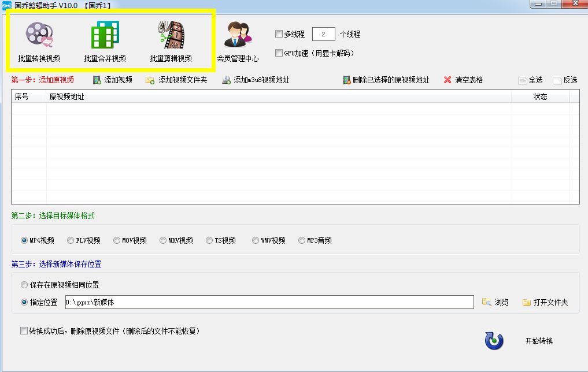Click the 原视频地址 column header
Image resolution: width=588 pixels, height=372 pixels.
coord(279,96)
